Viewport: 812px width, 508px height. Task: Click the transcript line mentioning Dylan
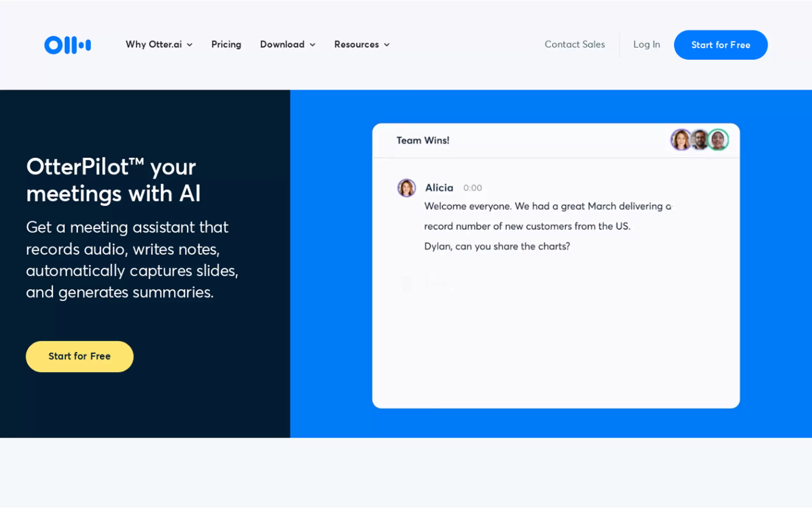point(497,246)
